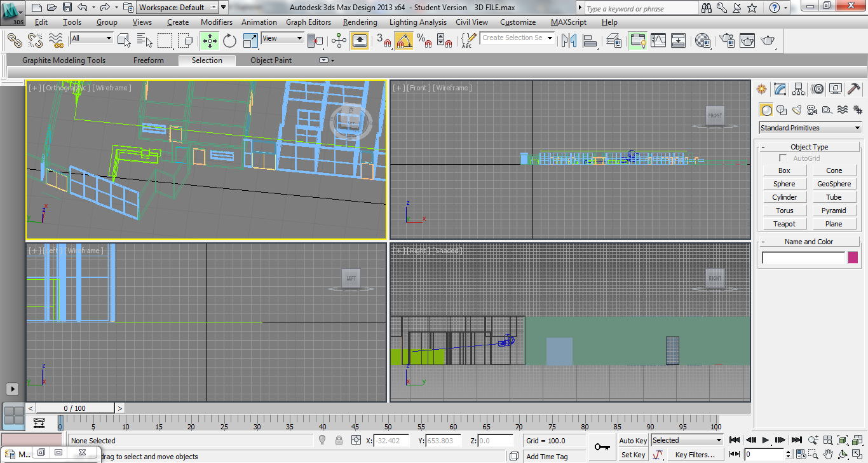Activate the Select and Rotate tool

point(229,41)
